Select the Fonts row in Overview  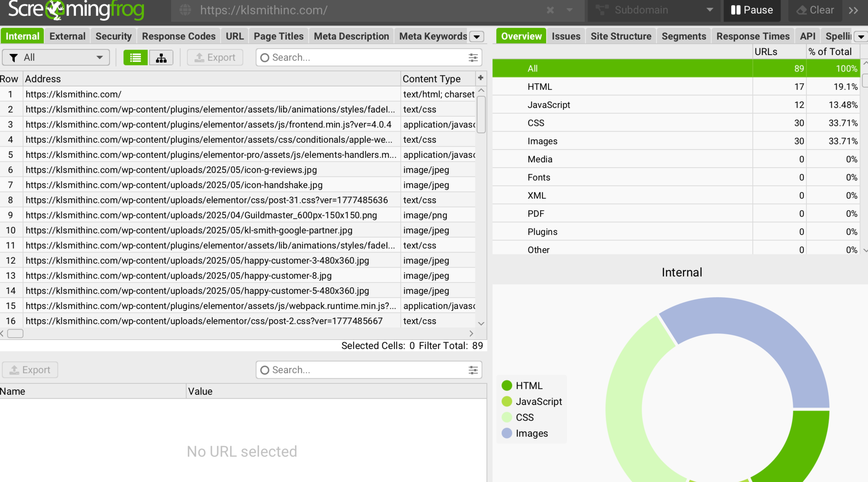click(x=676, y=177)
